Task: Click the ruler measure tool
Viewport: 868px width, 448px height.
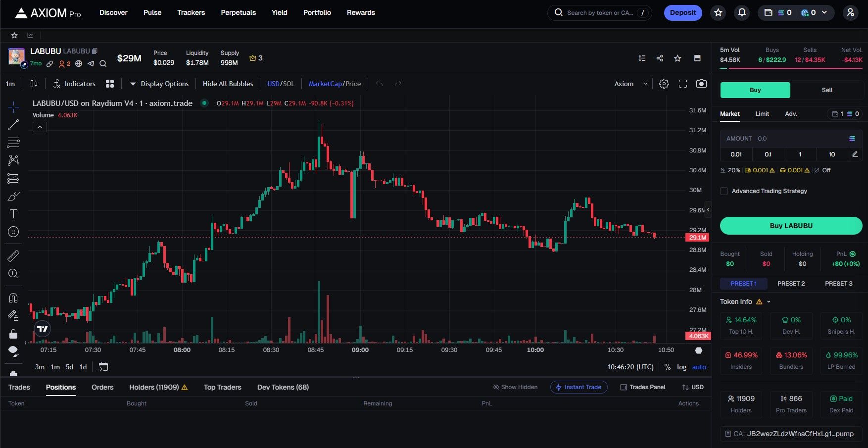Action: [13, 256]
